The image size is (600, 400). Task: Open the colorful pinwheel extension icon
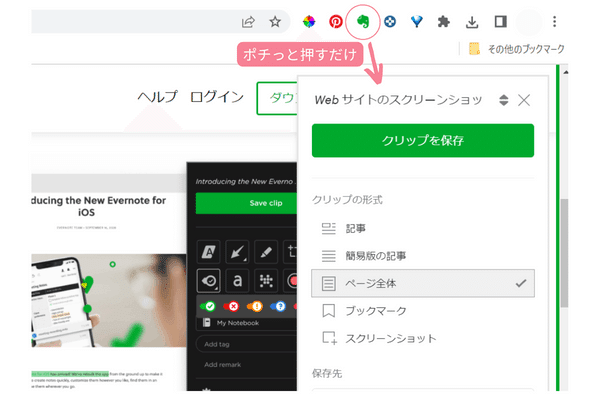click(309, 22)
